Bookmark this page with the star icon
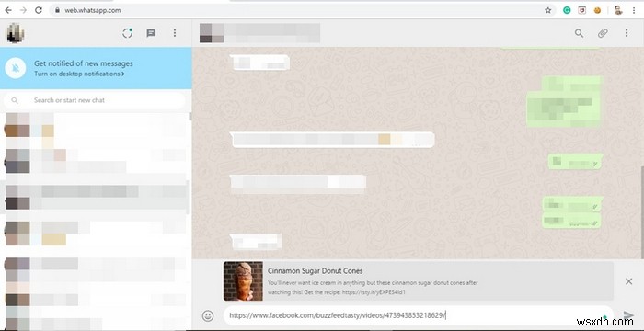The width and height of the screenshot is (644, 331). pos(548,10)
